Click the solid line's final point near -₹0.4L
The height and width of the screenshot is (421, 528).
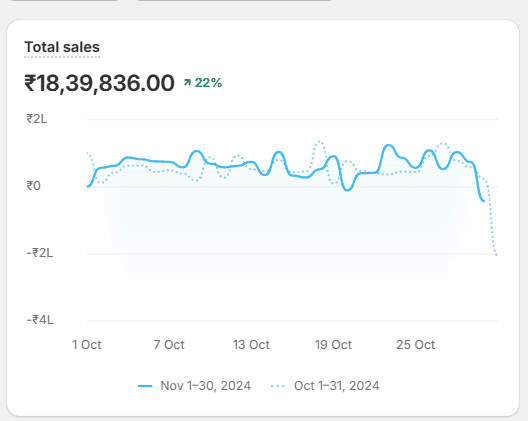[x=484, y=201]
